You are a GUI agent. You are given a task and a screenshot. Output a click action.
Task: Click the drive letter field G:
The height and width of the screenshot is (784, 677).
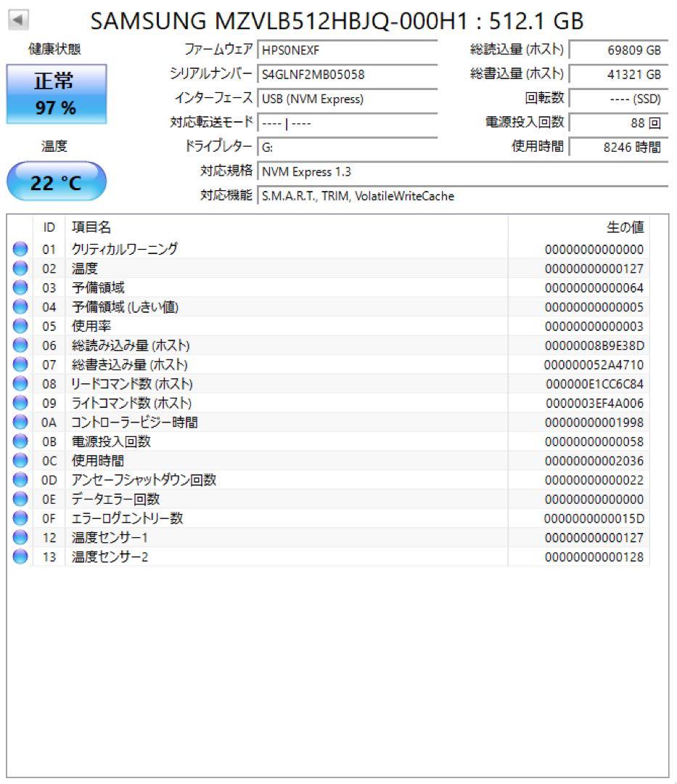pyautogui.click(x=348, y=147)
